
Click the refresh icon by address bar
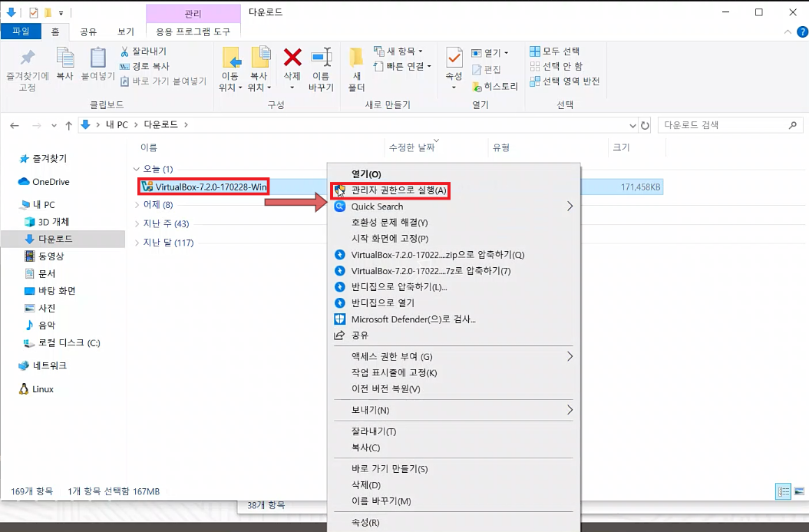click(645, 125)
